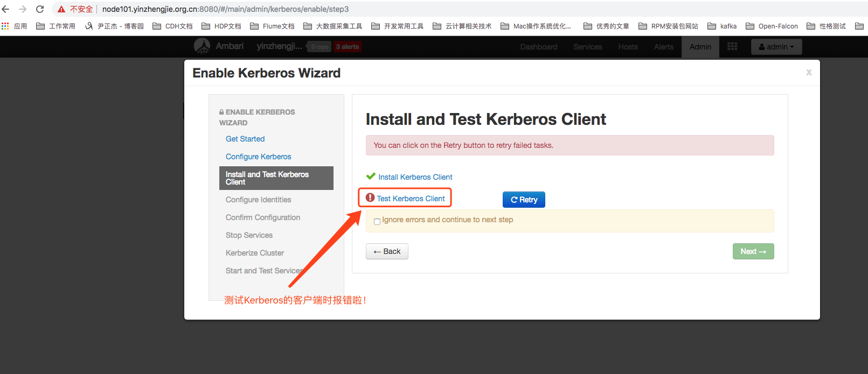868x374 pixels.
Task: Select the Confirm Configuration wizard step
Action: [x=263, y=217]
